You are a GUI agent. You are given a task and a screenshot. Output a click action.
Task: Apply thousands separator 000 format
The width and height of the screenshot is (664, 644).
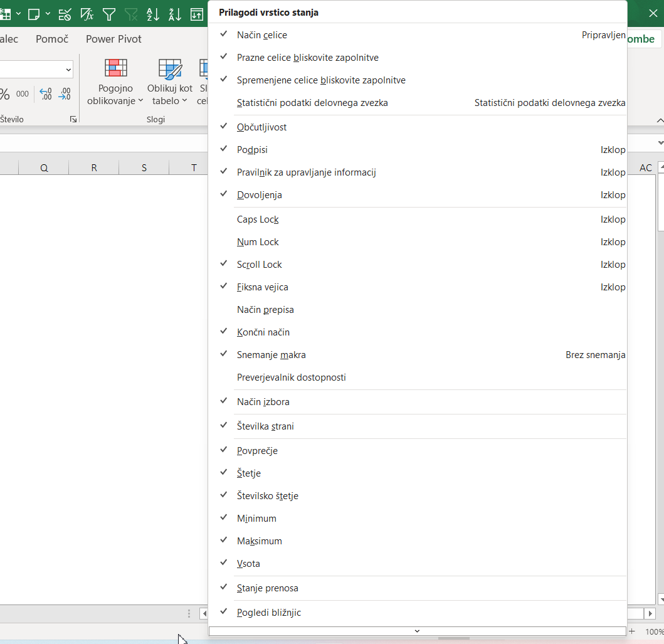pyautogui.click(x=23, y=94)
